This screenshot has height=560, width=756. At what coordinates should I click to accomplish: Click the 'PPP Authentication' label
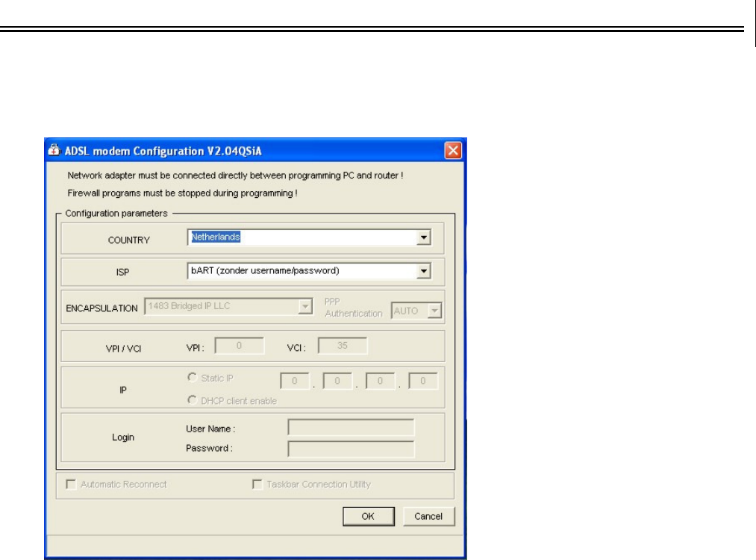tap(354, 307)
